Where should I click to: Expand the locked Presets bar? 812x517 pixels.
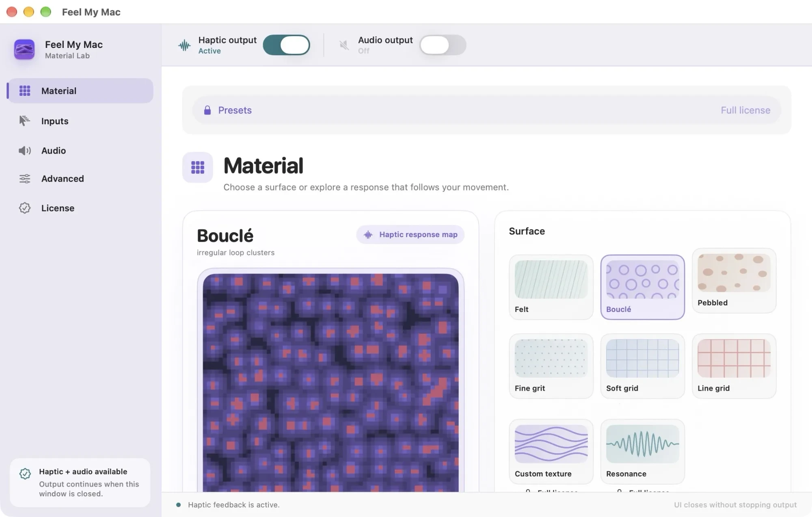pyautogui.click(x=486, y=110)
